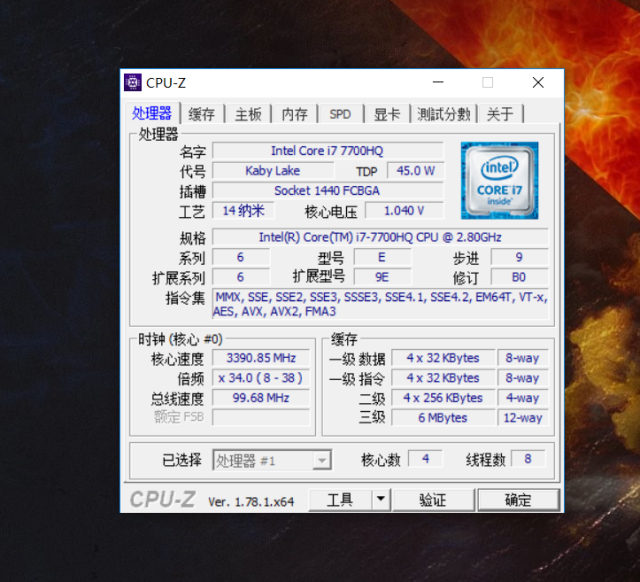The width and height of the screenshot is (640, 582).
Task: Click the 三级 6 MBytes value
Action: tap(443, 418)
